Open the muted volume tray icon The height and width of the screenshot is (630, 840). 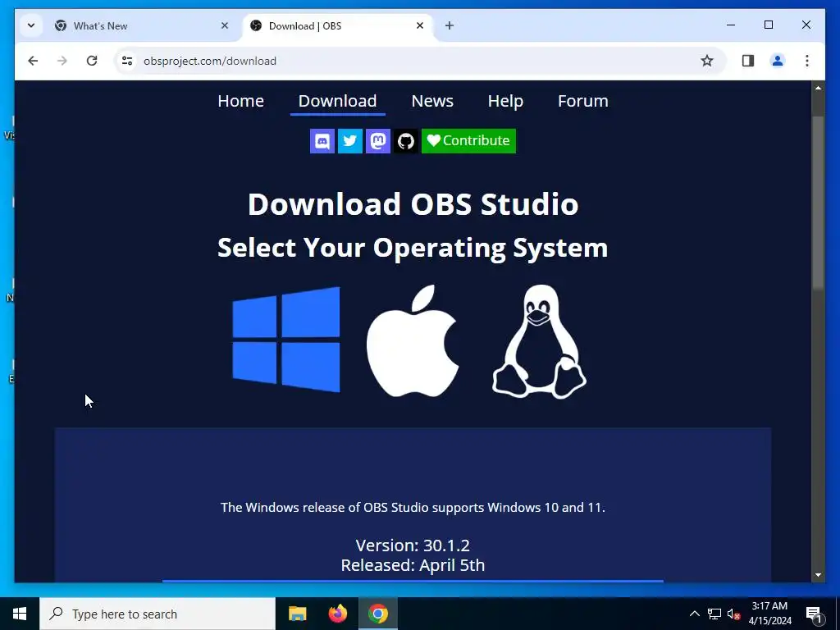click(x=733, y=614)
